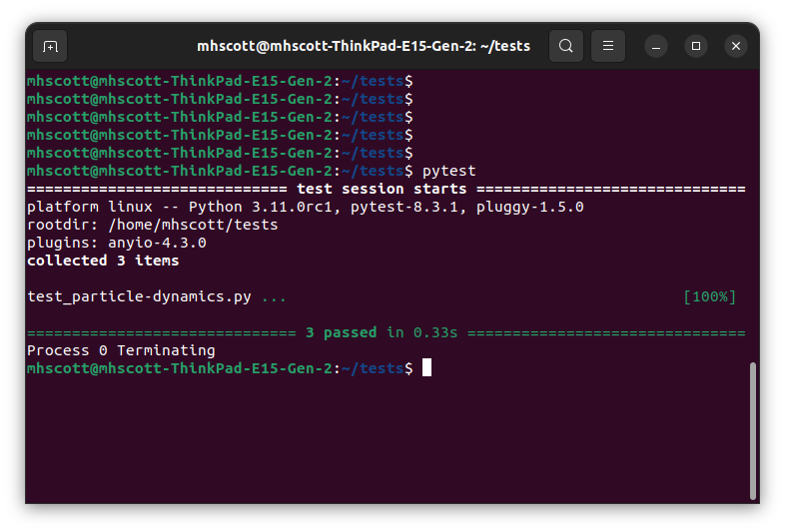Click the block cursor at the last prompt

tap(426, 368)
